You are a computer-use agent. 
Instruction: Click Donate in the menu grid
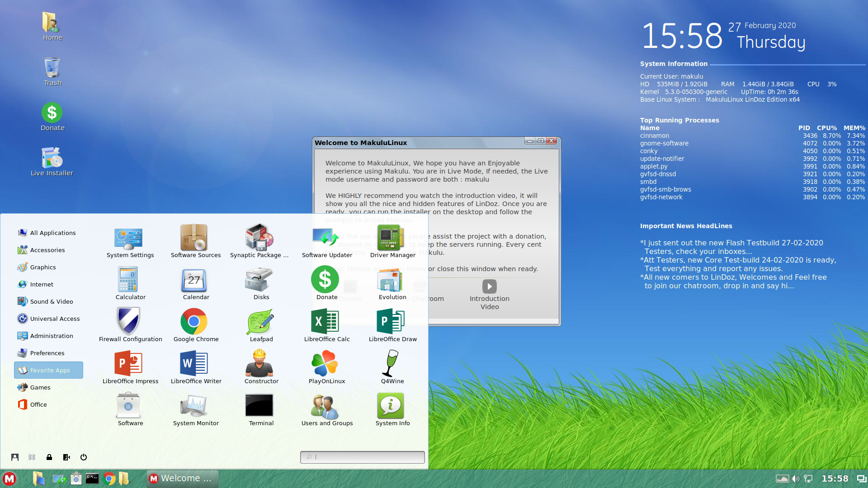tap(327, 284)
